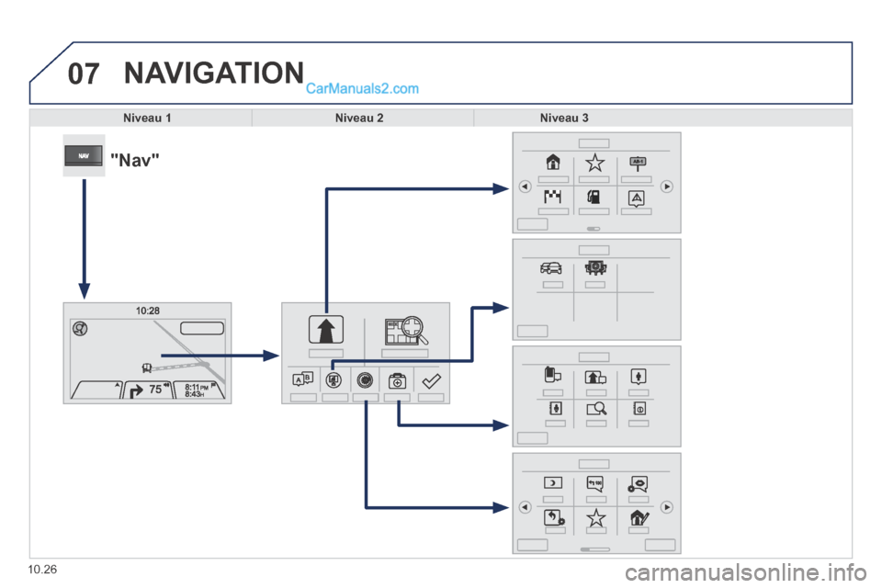Open the notebook with person icon

click(x=555, y=408)
